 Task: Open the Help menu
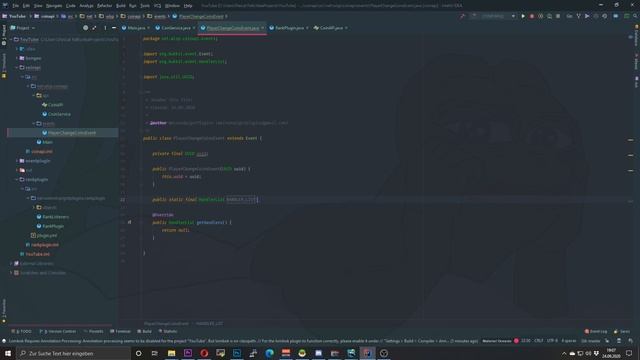point(188,6)
